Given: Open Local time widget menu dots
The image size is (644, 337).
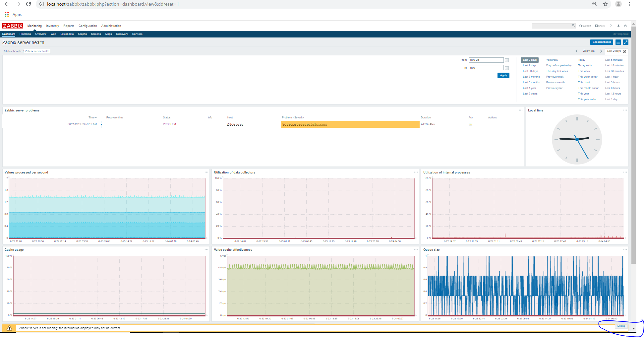Looking at the screenshot, I should click(x=625, y=110).
